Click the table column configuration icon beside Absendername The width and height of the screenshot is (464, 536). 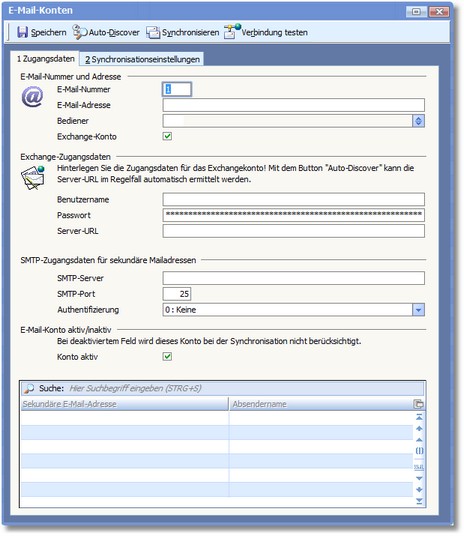419,404
